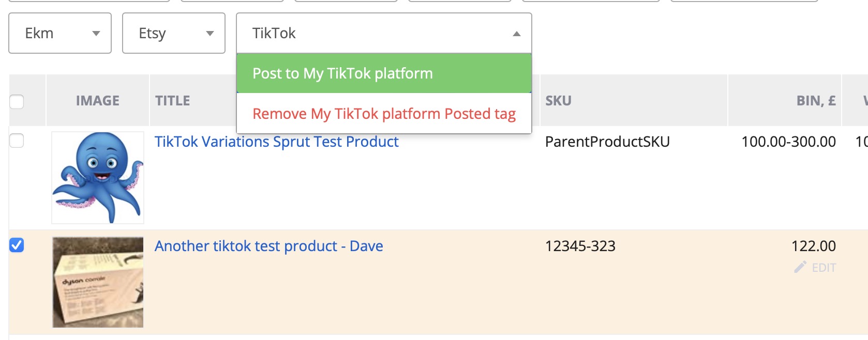
Task: Click the TikTok dropdown collapse arrow
Action: coord(516,34)
